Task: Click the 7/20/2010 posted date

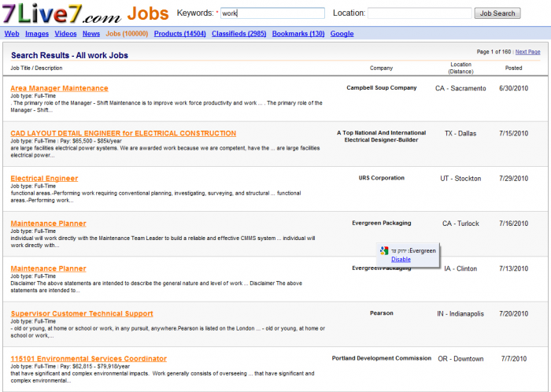Action: [514, 313]
